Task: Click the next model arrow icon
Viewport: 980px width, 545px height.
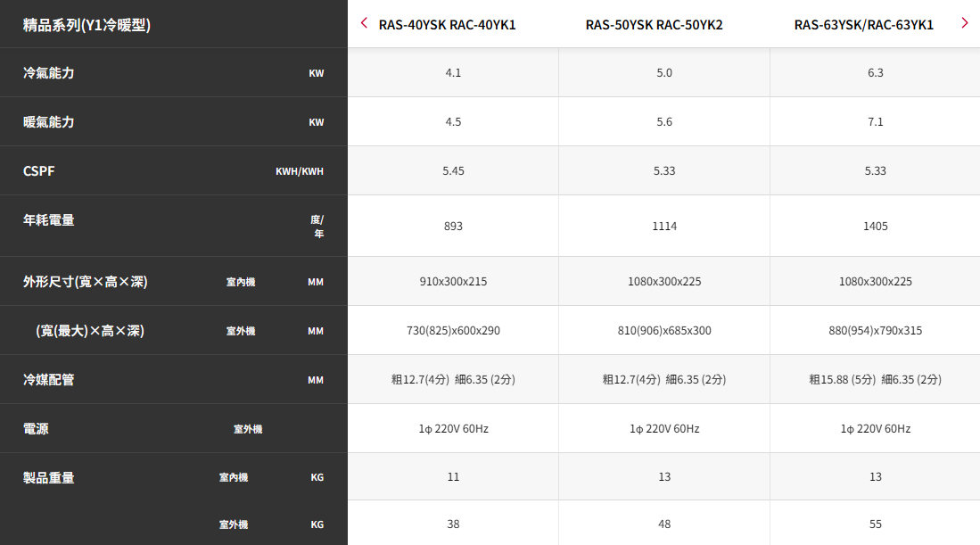Action: (x=964, y=23)
